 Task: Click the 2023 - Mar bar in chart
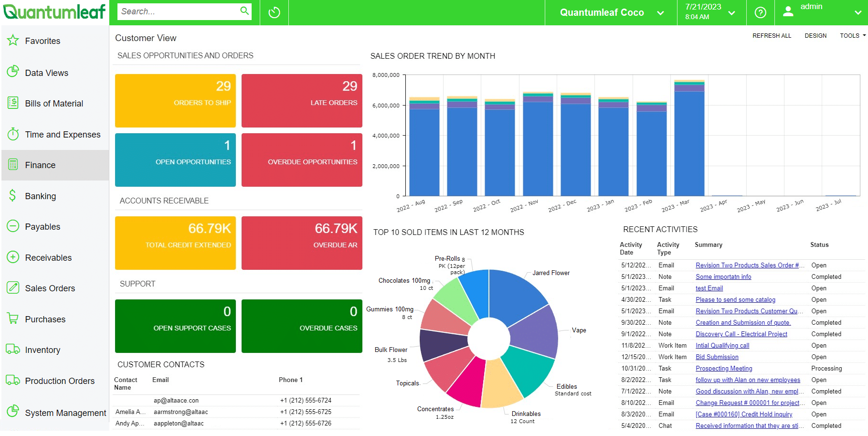[689, 138]
